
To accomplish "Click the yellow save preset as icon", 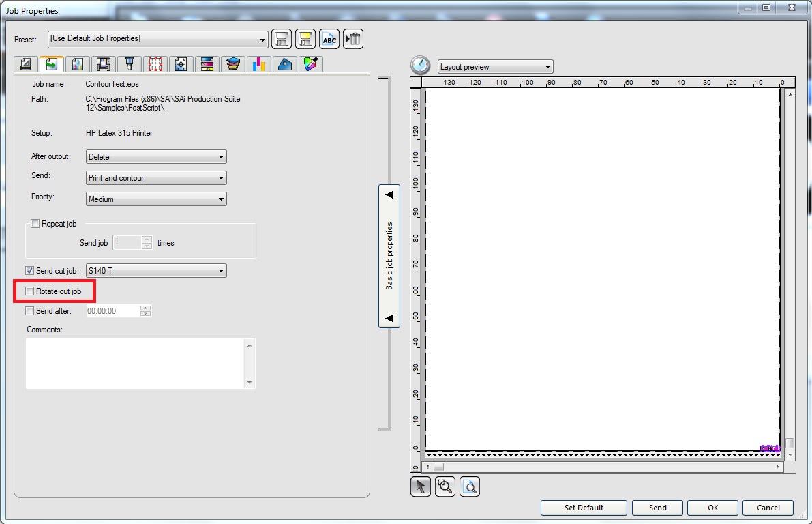I will (x=305, y=39).
